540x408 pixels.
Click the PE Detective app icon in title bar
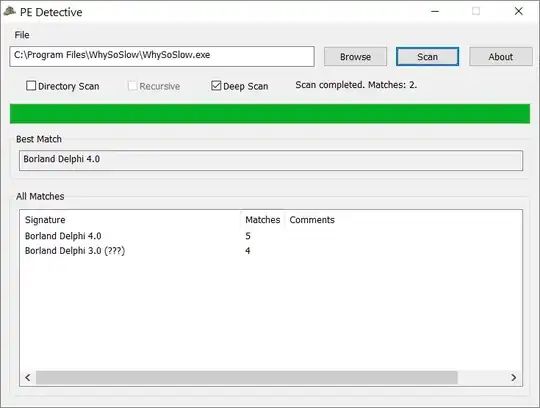10,11
